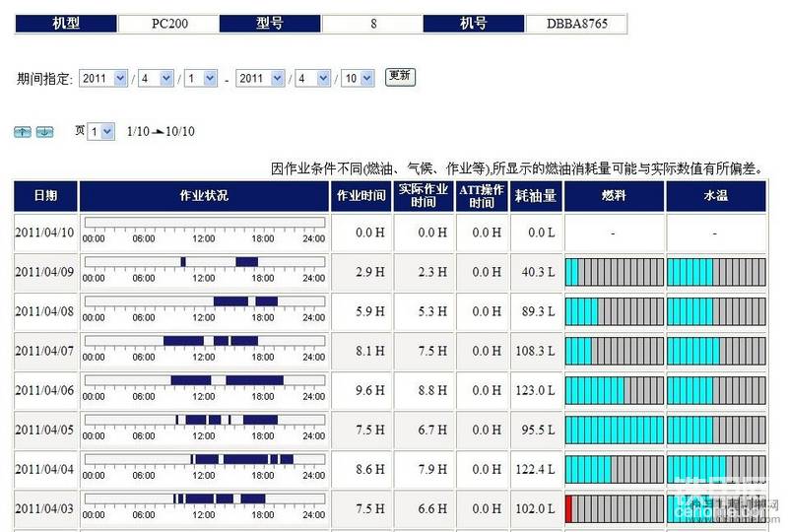
Task: Click the 机型 header label
Action: pyautogui.click(x=66, y=24)
